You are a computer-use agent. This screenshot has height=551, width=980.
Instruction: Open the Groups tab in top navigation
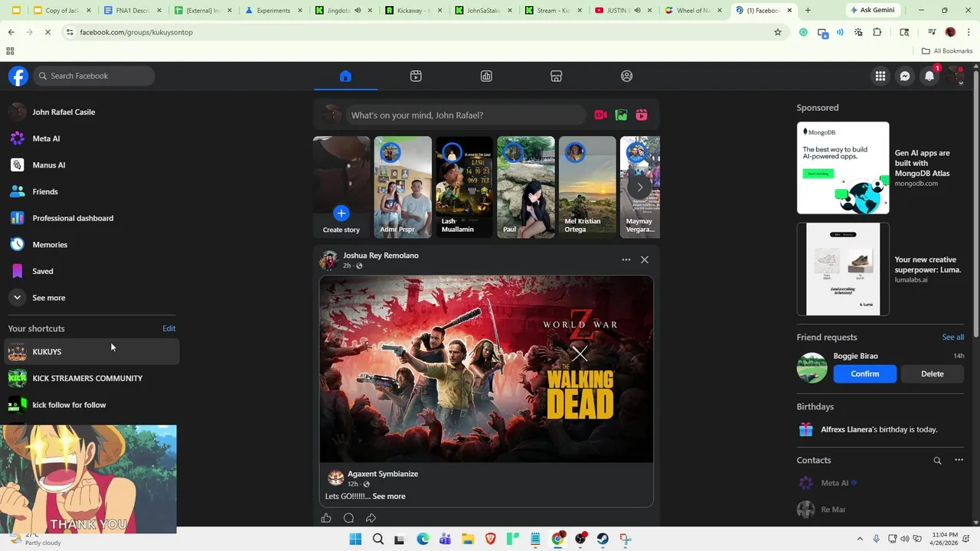click(627, 76)
